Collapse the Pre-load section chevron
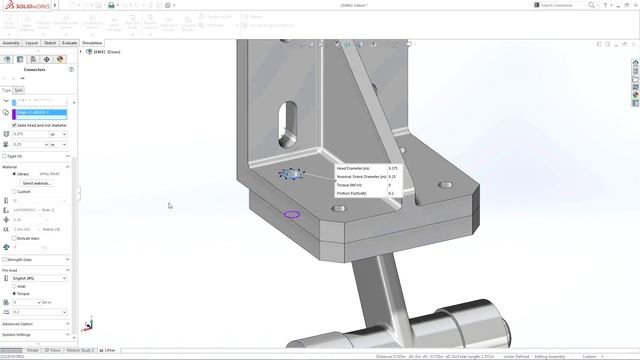Viewport: 640px width, 360px height. tap(68, 270)
